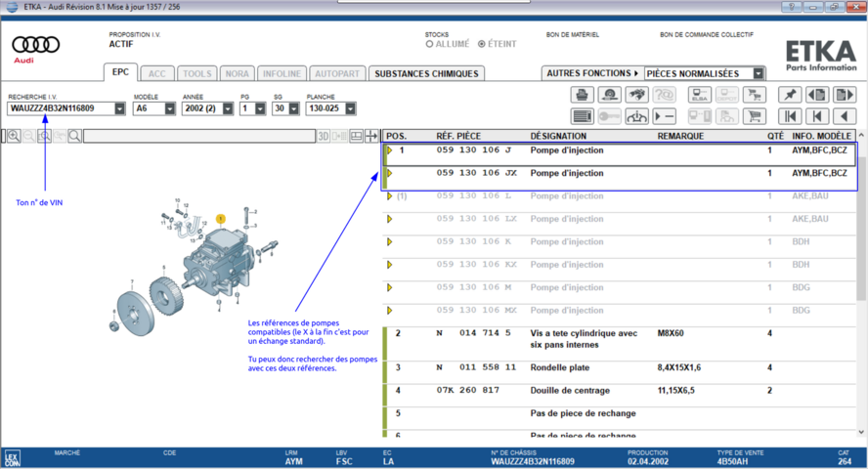Click the greyed person with document icon
The image size is (868, 469).
click(x=727, y=116)
